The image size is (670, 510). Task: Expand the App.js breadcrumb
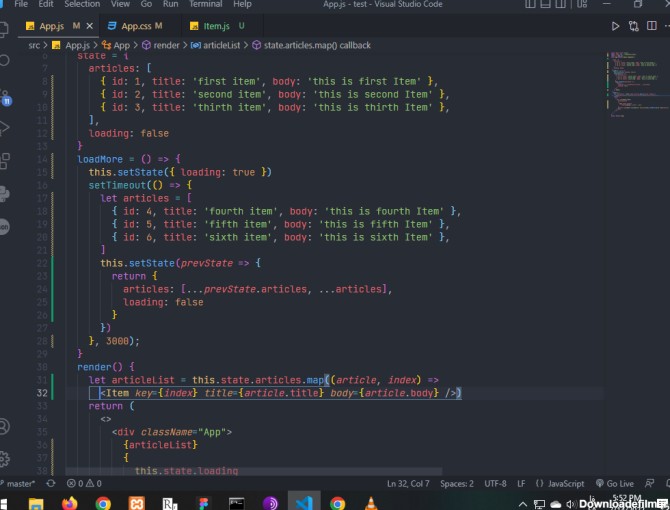[x=71, y=45]
